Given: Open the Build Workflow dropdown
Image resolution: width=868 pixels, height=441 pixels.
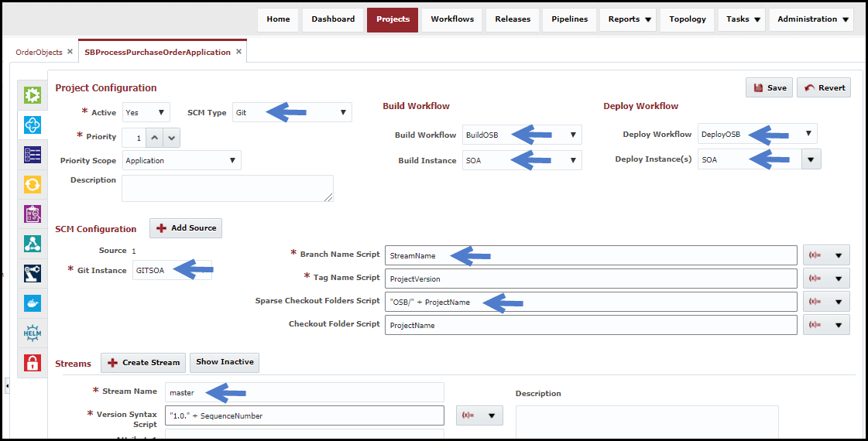Looking at the screenshot, I should 522,135.
